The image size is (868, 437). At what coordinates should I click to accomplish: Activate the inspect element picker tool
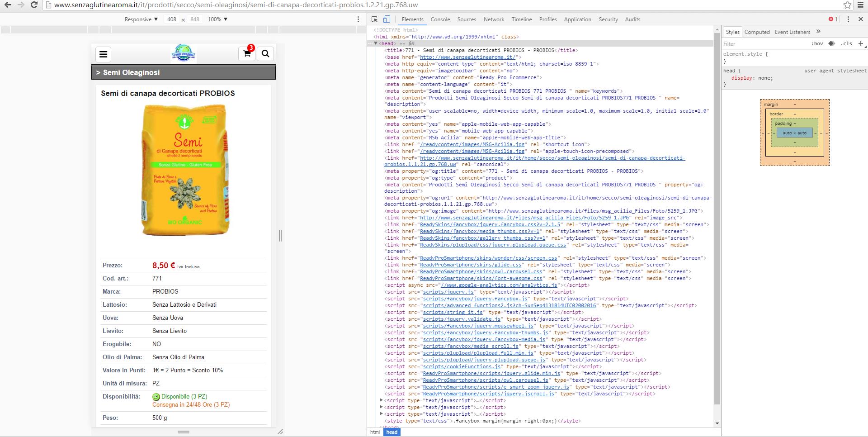click(375, 19)
